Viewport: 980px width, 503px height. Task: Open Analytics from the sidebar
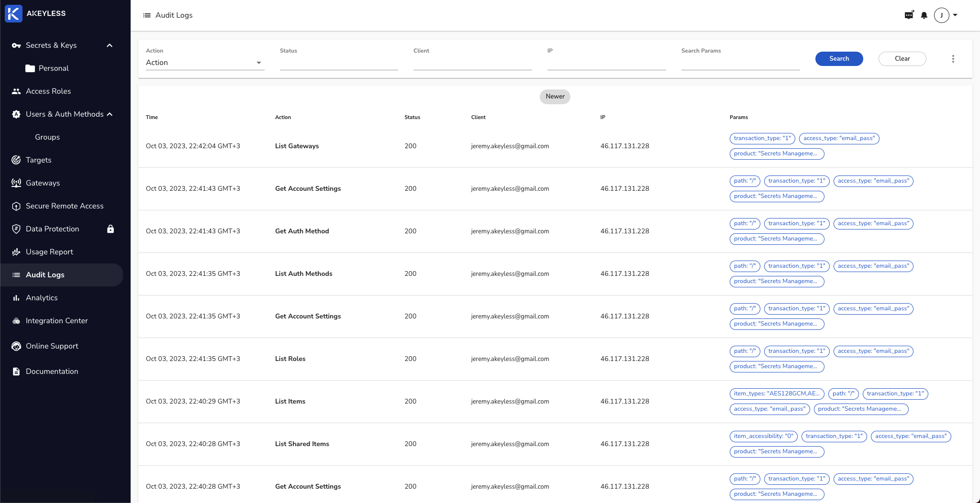pos(42,298)
